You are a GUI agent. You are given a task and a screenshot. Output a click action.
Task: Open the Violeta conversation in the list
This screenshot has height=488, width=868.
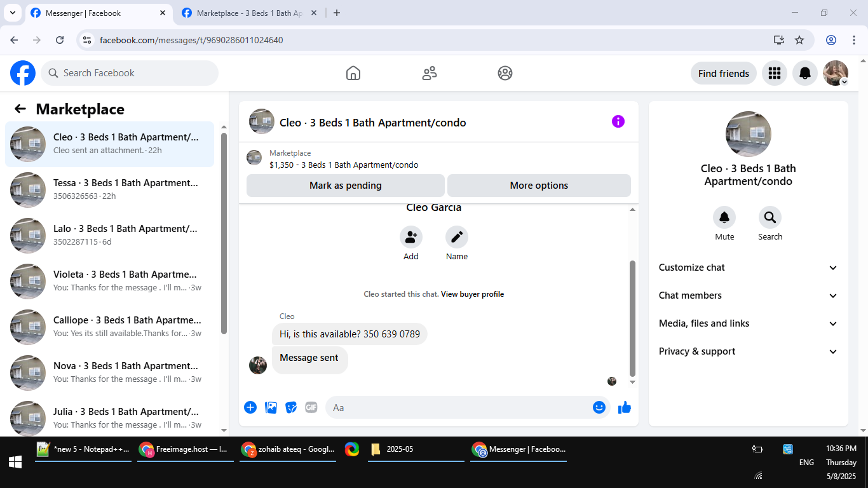109,281
